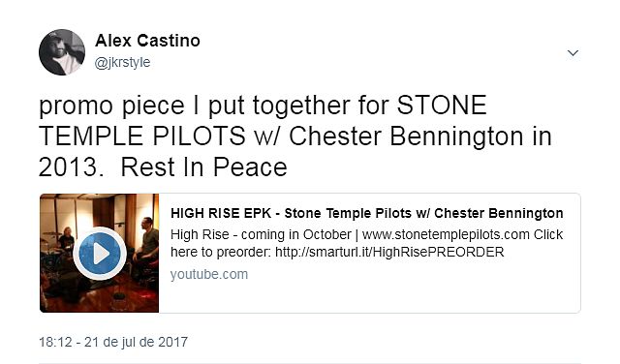Play the High Rise EPK video

pyautogui.click(x=100, y=254)
